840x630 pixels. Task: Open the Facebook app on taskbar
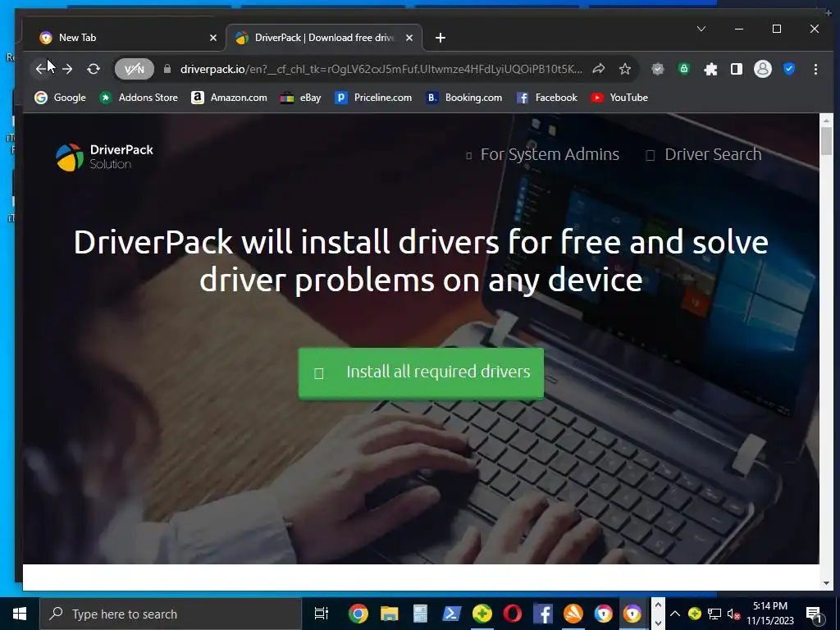[543, 614]
